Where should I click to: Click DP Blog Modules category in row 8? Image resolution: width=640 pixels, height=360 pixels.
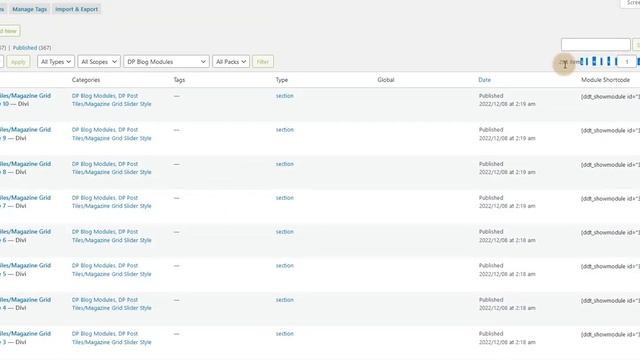tap(93, 164)
